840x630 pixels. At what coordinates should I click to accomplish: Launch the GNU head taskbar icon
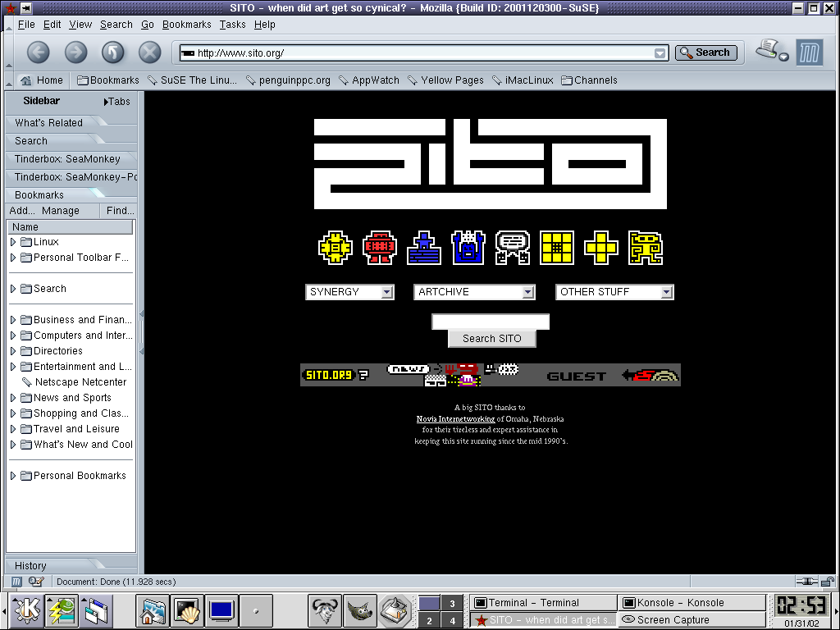tap(325, 609)
